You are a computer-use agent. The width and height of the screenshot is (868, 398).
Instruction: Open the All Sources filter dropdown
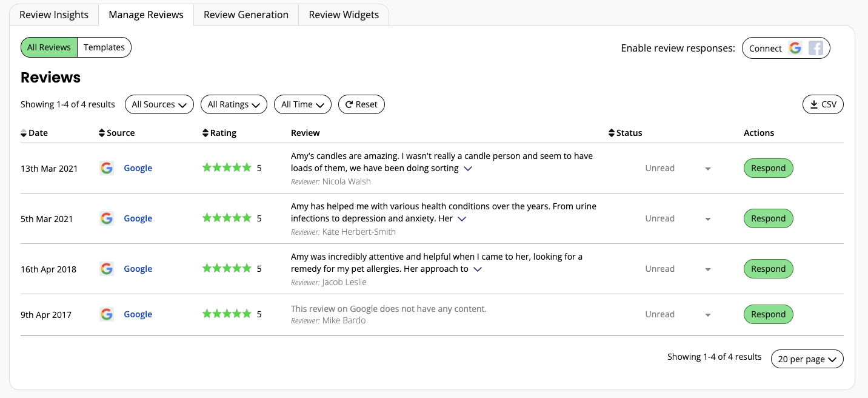point(159,104)
